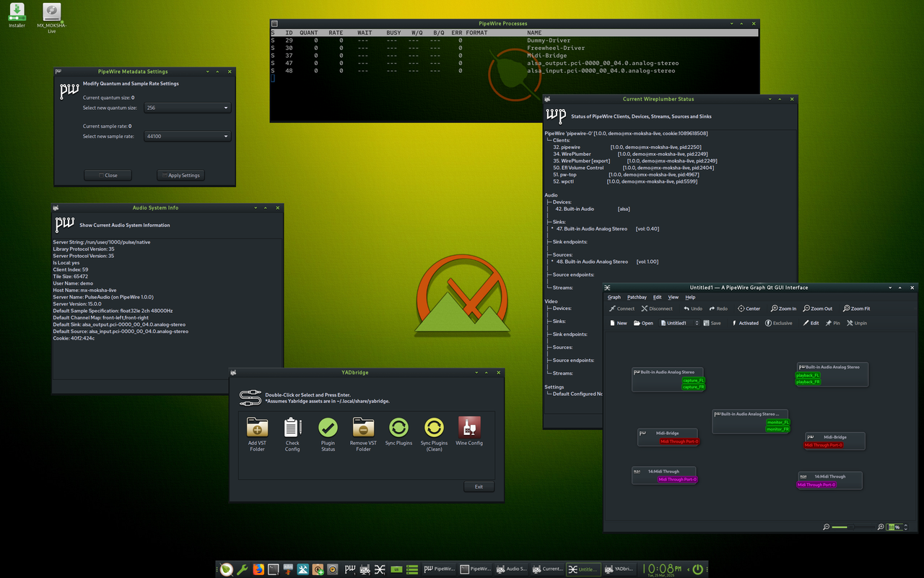
Task: Select the capture_FL port
Action: 693,380
